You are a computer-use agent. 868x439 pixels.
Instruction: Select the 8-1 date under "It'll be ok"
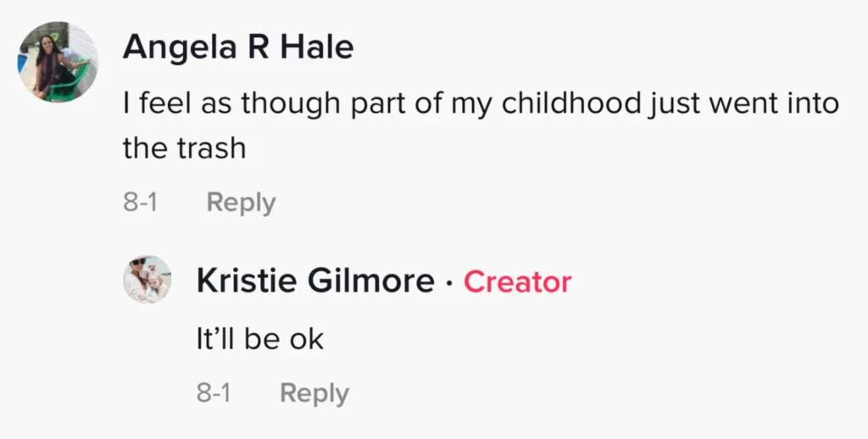[x=214, y=393]
